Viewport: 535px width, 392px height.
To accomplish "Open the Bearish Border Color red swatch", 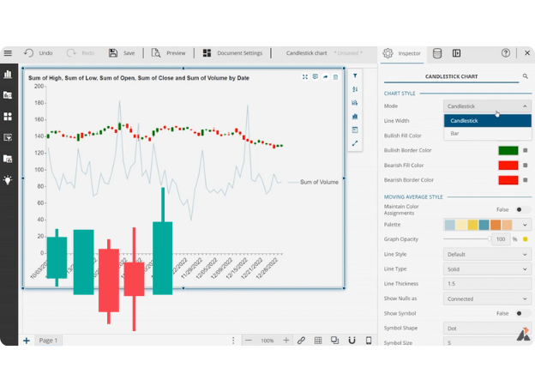I will coord(508,180).
